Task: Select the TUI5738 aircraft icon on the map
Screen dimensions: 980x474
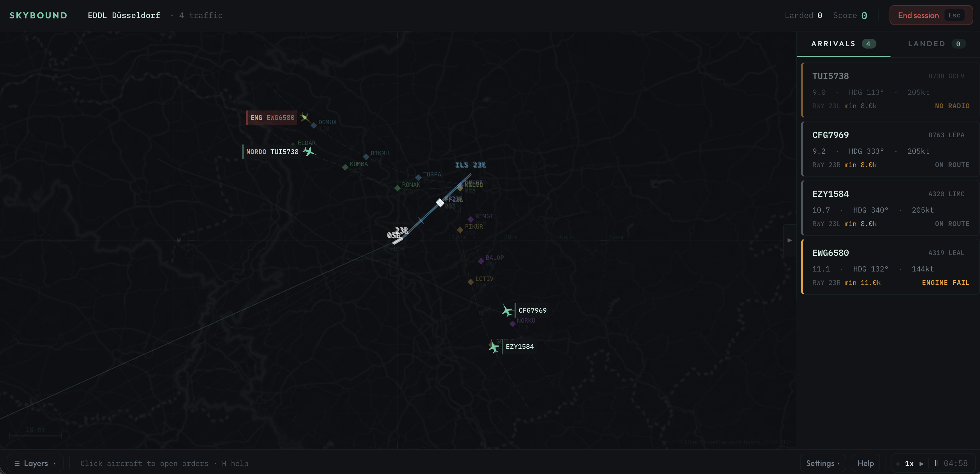Action: (x=309, y=151)
